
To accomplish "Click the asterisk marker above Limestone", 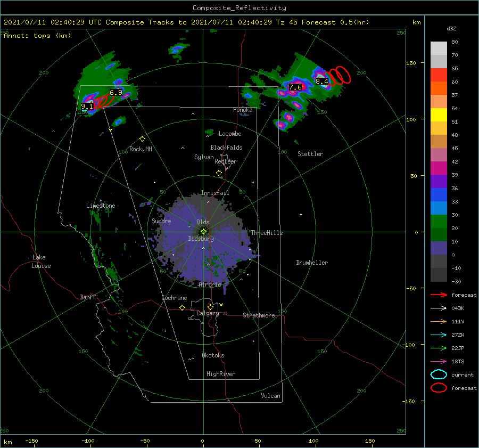I will point(101,201).
